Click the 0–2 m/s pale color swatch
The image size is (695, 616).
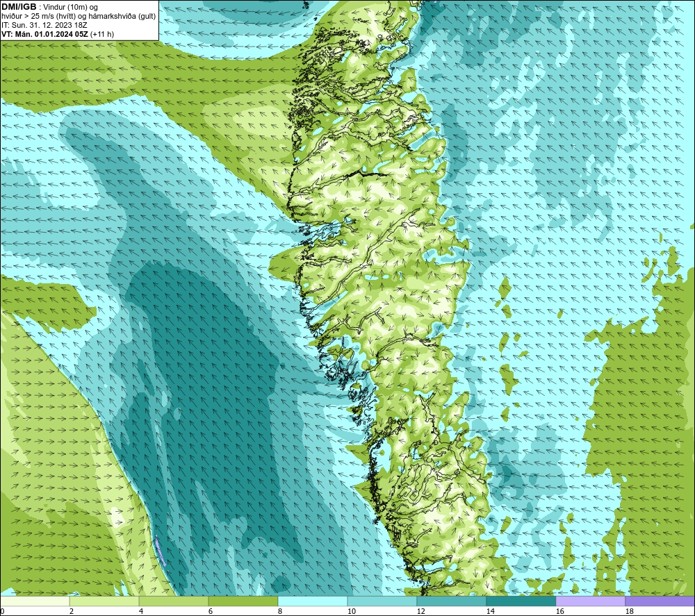click(35, 601)
